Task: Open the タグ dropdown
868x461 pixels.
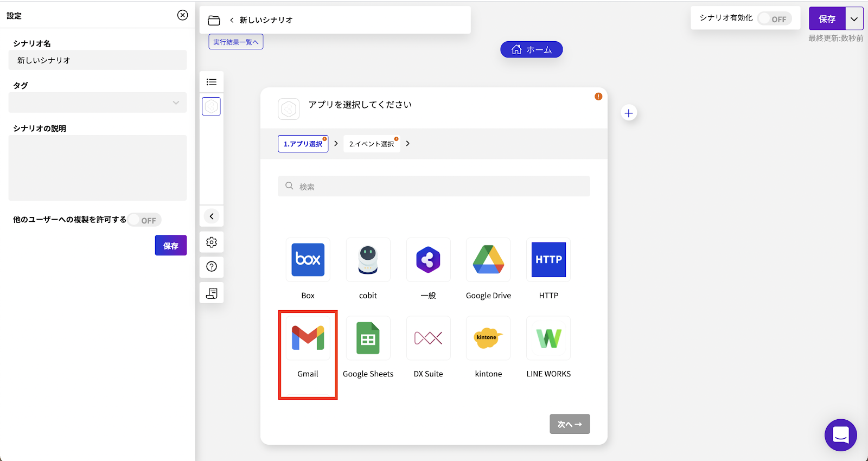Action: pyautogui.click(x=98, y=103)
